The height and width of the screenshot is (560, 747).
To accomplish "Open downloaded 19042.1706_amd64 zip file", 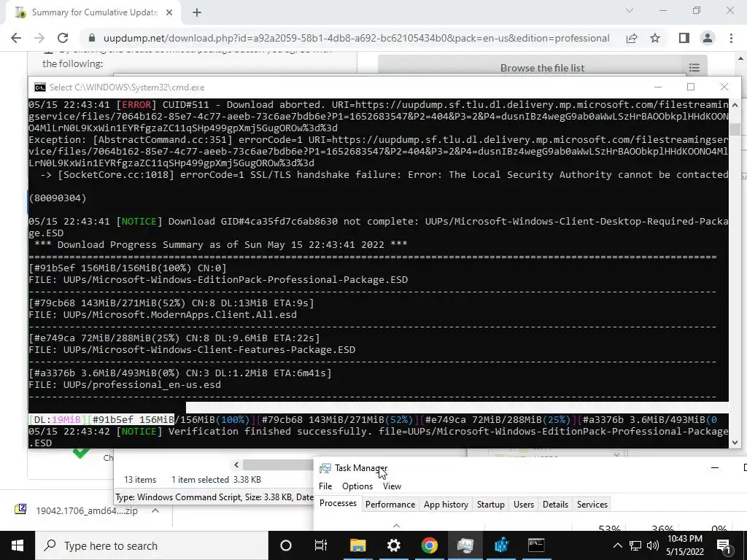I will [87, 510].
